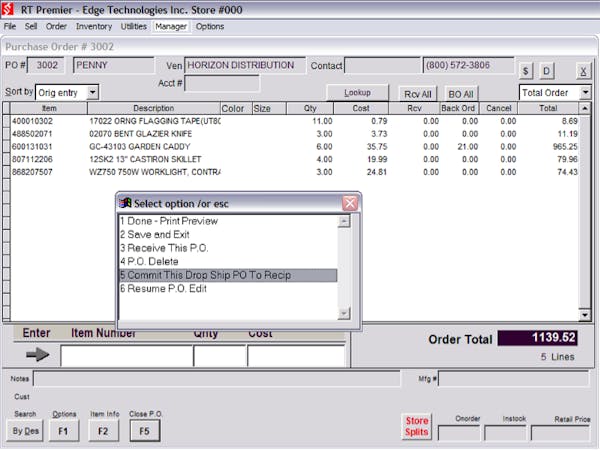This screenshot has height=450, width=600.
Task: Expand the Total Order dropdown
Action: coord(585,93)
